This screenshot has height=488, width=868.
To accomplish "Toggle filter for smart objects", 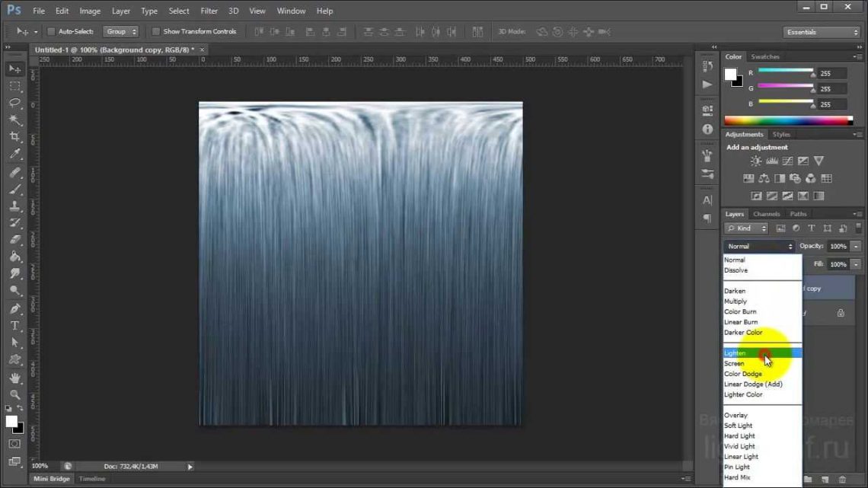I will [x=843, y=228].
